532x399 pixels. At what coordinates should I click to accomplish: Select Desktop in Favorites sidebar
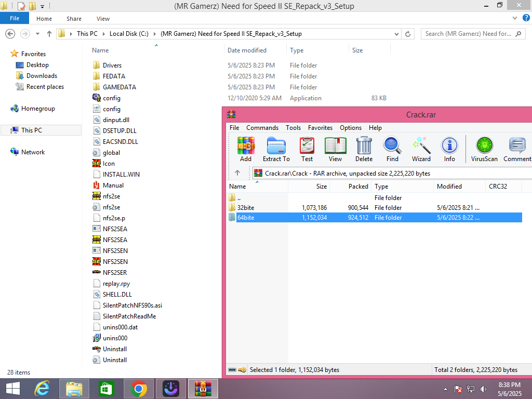pyautogui.click(x=37, y=65)
